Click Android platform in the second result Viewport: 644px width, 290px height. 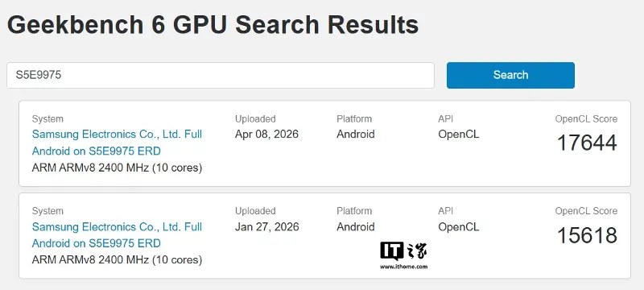tap(356, 226)
